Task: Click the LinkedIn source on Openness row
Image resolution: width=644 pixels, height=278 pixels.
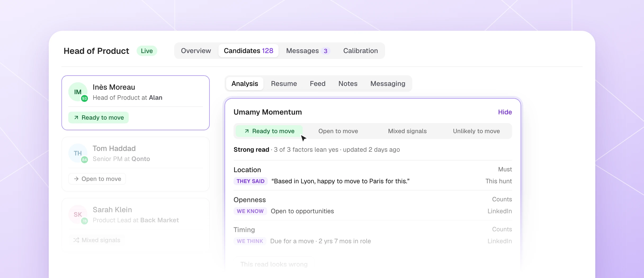Action: click(x=500, y=211)
